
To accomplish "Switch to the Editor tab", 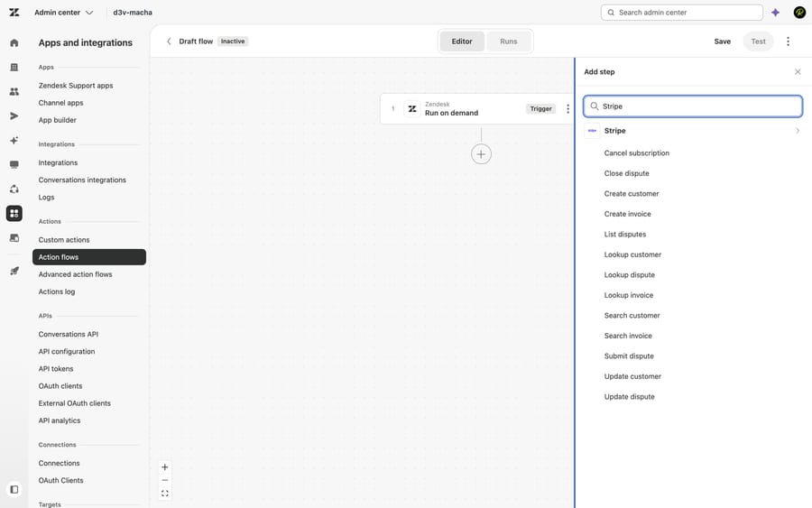I will coord(462,42).
